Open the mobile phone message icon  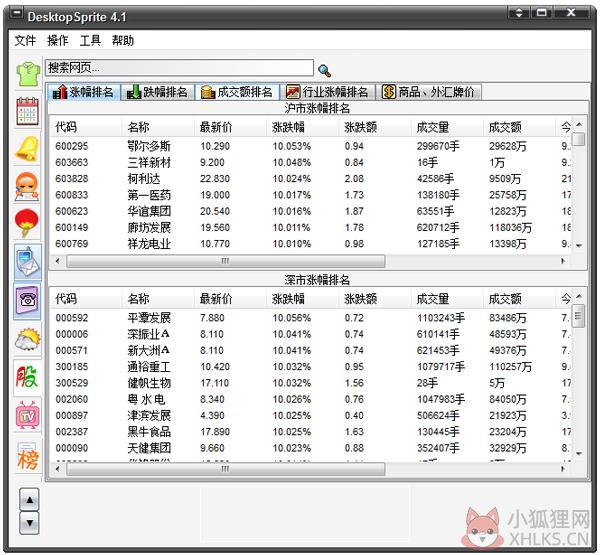28,262
